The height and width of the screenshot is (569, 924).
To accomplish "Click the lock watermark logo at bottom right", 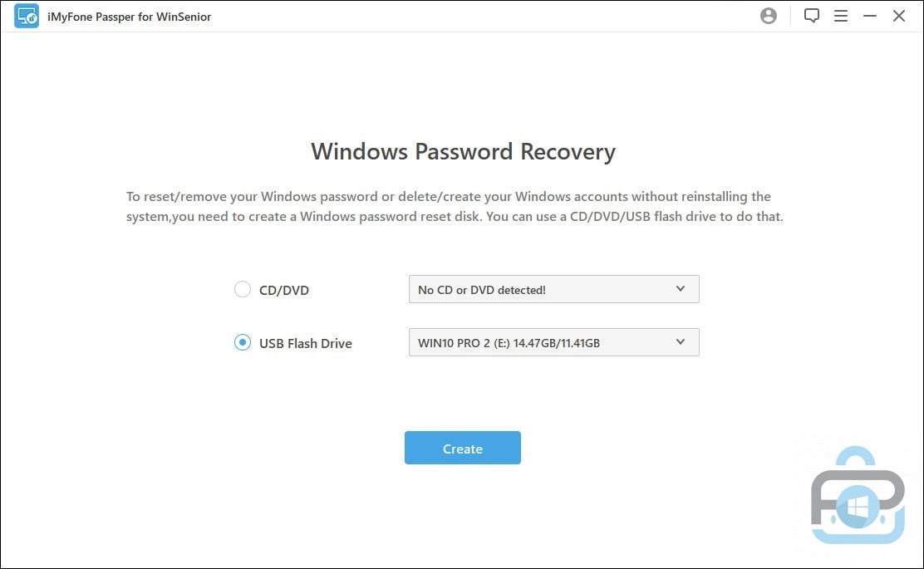I will pos(858,496).
